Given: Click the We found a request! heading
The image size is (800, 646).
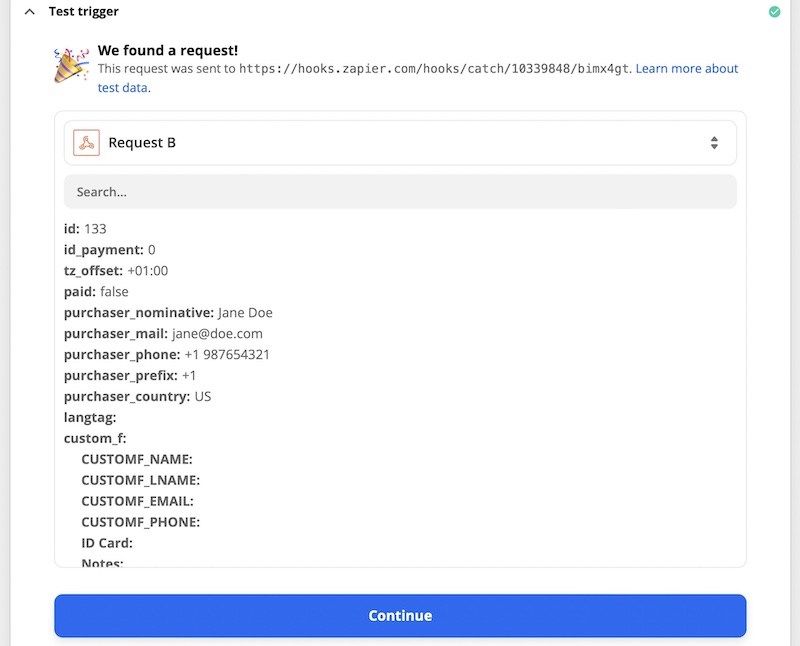Looking at the screenshot, I should pos(168,50).
